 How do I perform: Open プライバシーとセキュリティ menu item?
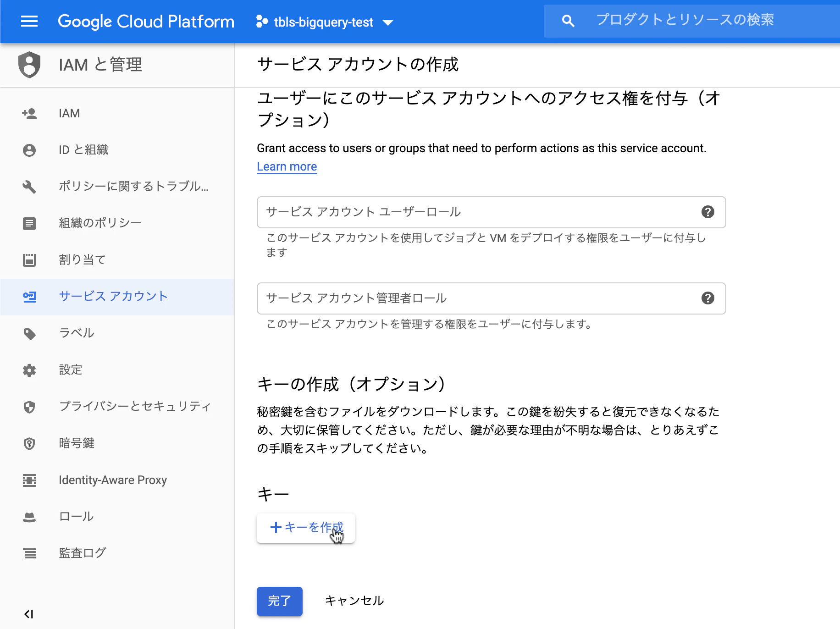[117, 407]
